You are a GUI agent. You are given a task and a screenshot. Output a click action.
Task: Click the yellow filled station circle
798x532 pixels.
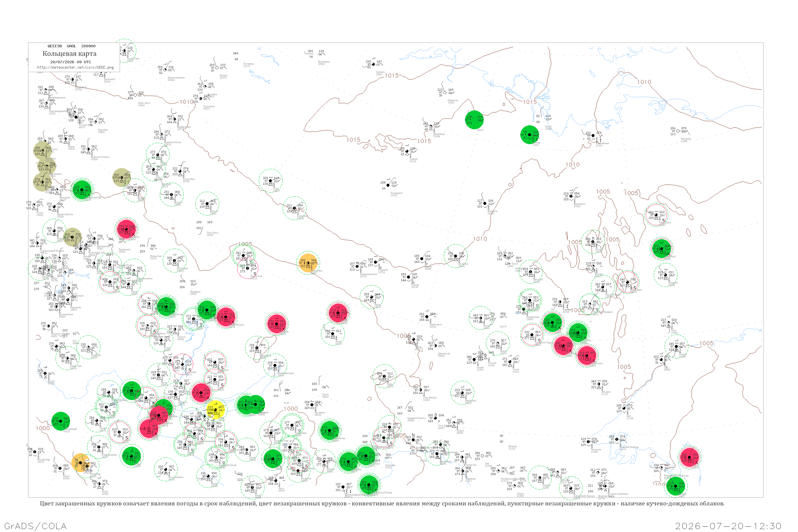(215, 410)
